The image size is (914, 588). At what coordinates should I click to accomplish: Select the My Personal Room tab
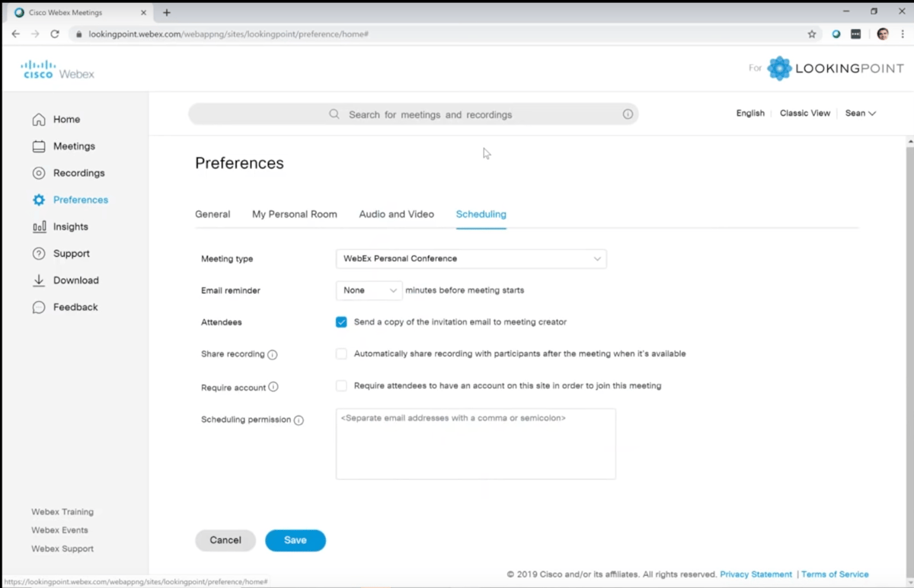295,214
